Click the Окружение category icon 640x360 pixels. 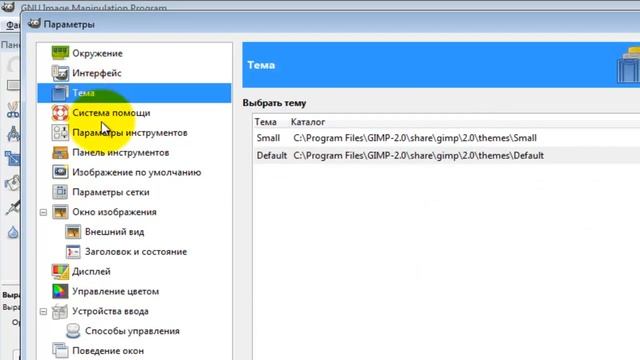pos(60,53)
